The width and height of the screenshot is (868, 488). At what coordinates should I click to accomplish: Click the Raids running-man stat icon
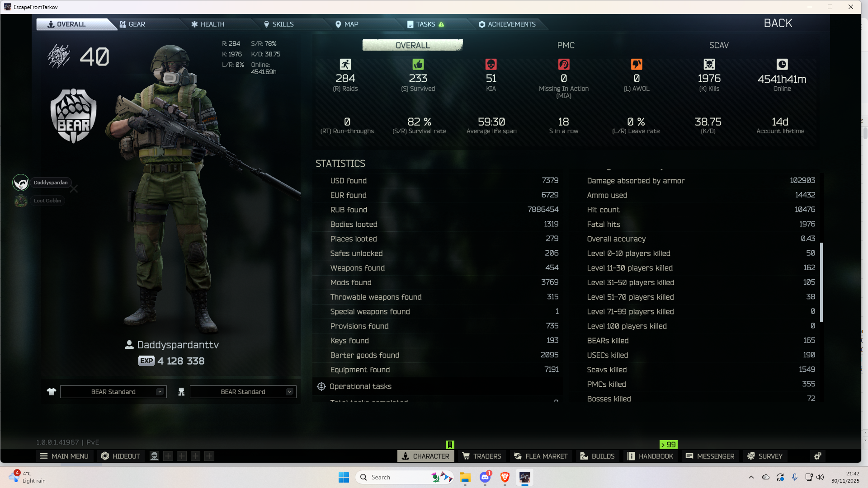pyautogui.click(x=345, y=64)
